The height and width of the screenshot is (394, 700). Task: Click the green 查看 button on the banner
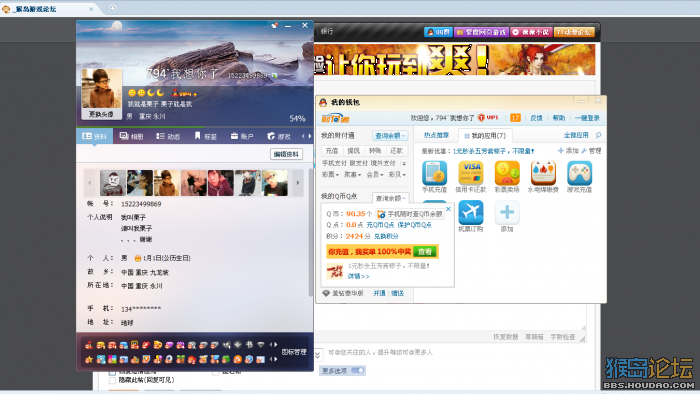tap(425, 252)
